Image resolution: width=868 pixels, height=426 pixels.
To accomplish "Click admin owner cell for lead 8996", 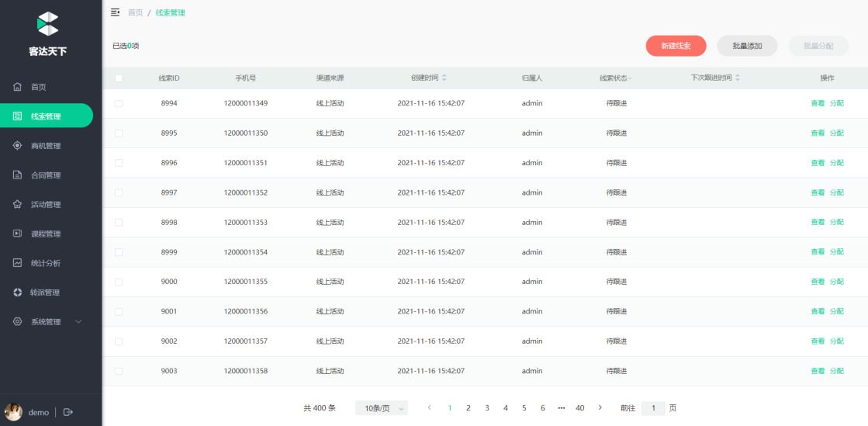I will 532,163.
